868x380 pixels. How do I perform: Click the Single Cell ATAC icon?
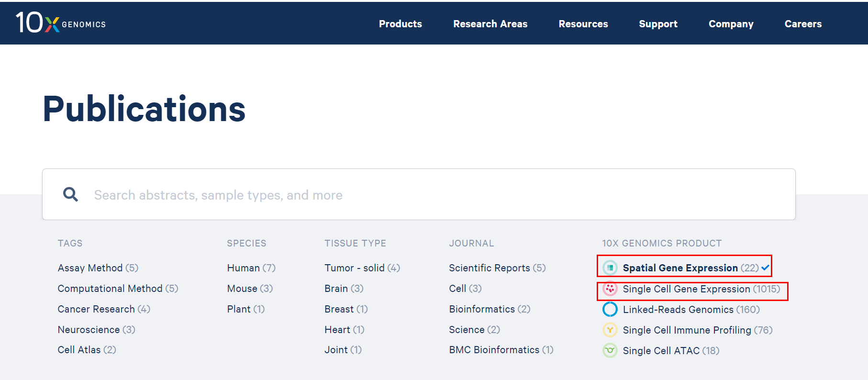[x=610, y=350]
